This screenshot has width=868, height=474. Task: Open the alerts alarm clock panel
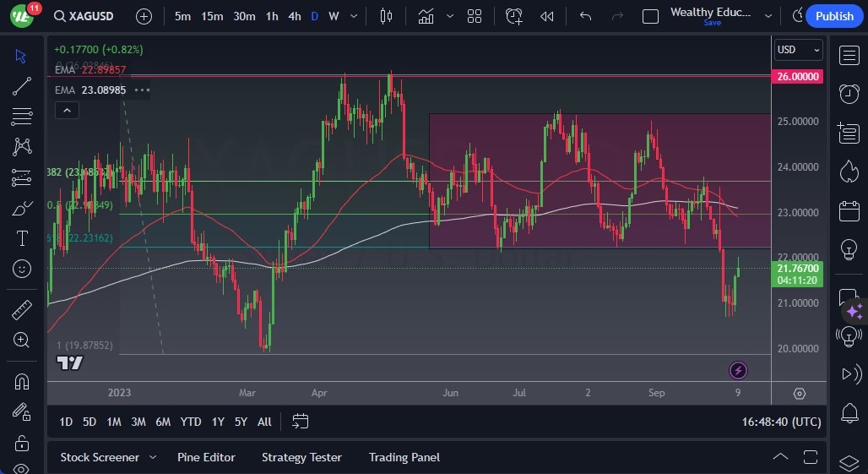(849, 94)
